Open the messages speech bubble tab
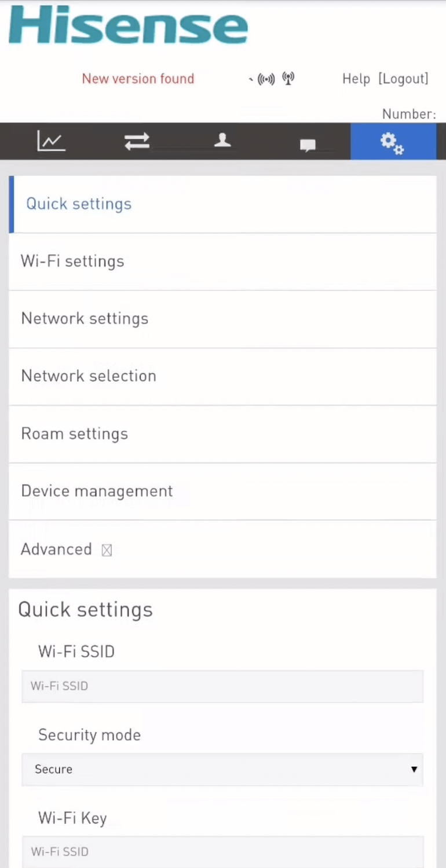Viewport: 446px width, 868px height. (308, 145)
